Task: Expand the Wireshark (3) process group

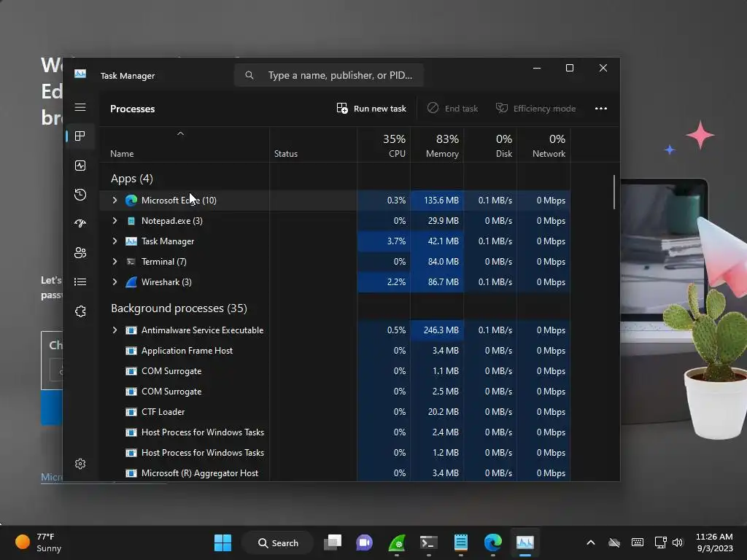Action: coord(115,282)
